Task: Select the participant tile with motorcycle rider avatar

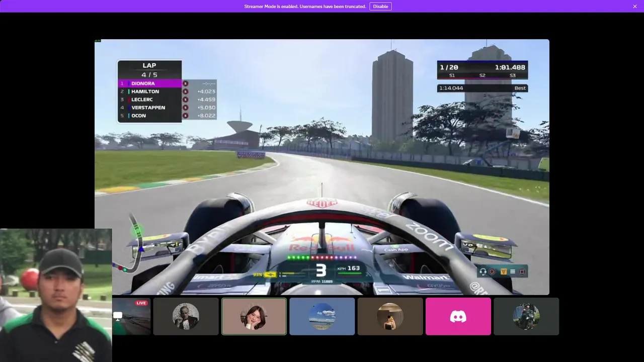Action: 526,316
